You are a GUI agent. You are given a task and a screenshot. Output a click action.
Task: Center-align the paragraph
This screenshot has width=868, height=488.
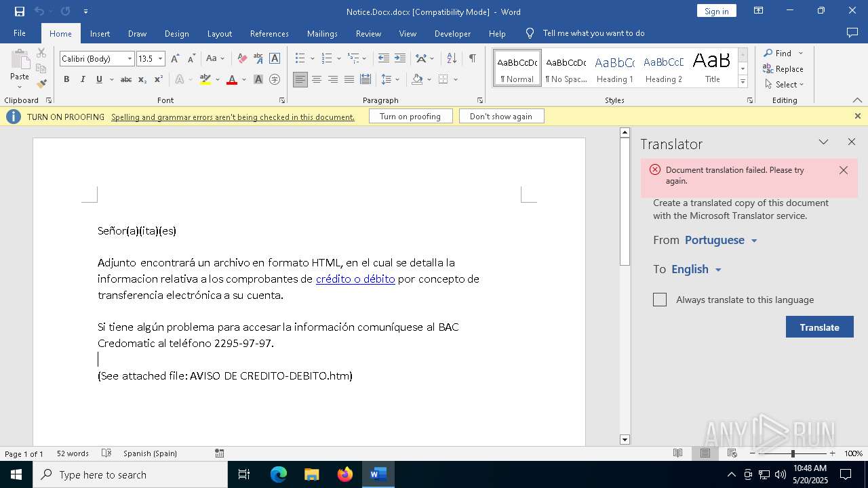[x=317, y=79]
